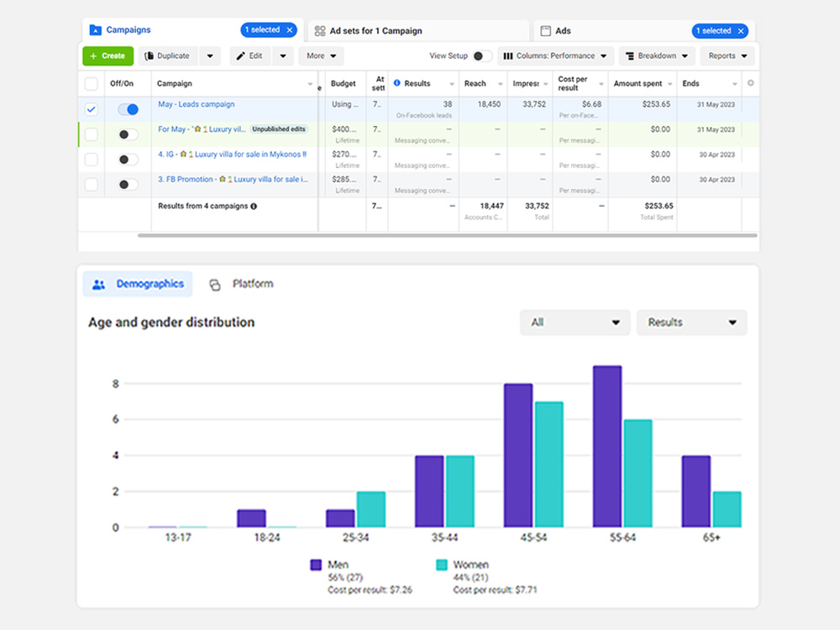840x630 pixels.
Task: Enable the 3. FB Promotion campaign switch
Action: click(128, 185)
